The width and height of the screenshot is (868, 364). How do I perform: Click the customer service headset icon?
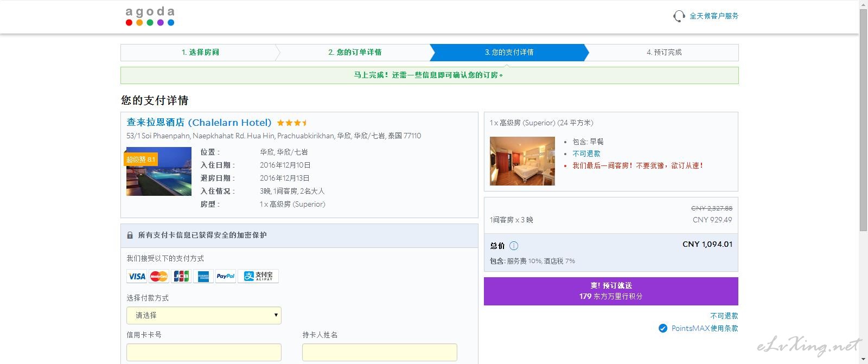pyautogui.click(x=679, y=16)
